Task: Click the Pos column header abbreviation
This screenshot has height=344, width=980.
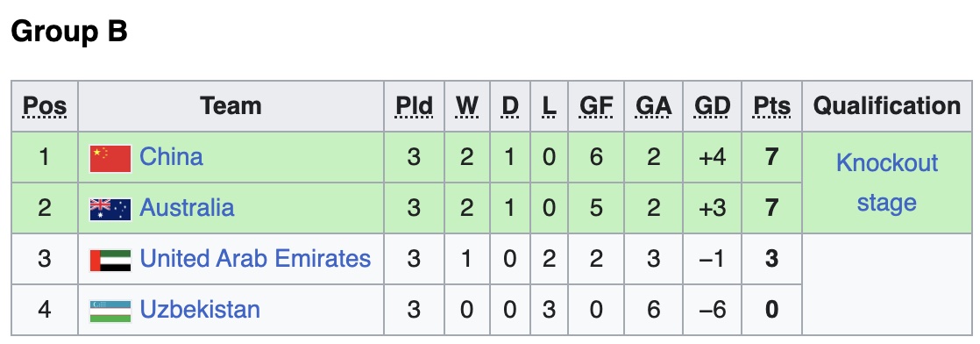Action: (45, 106)
